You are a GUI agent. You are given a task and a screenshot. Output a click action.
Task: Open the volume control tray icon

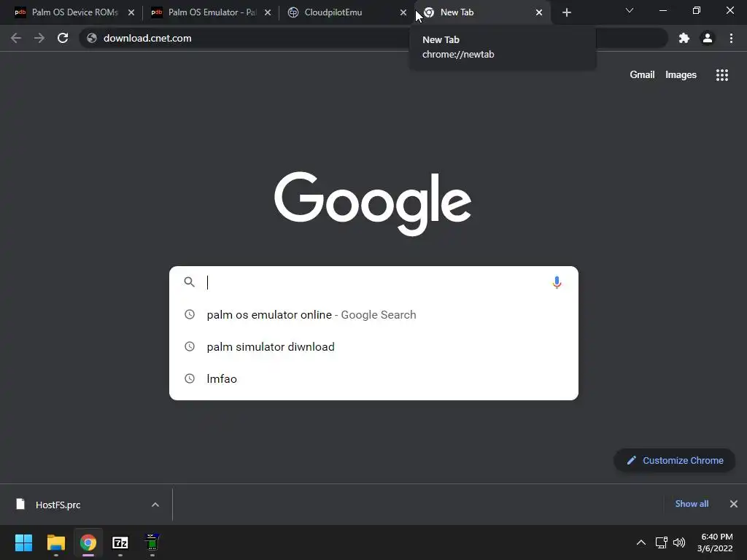point(679,542)
